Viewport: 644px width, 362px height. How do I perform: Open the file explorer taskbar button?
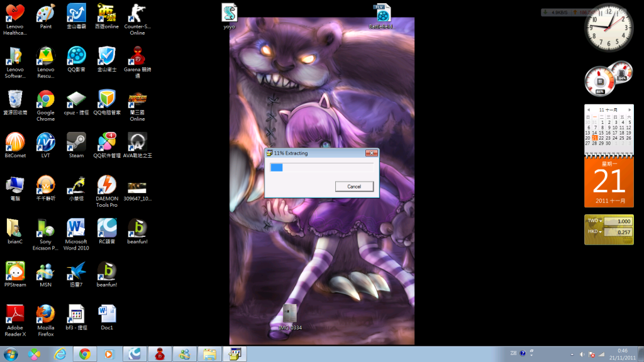(209, 354)
